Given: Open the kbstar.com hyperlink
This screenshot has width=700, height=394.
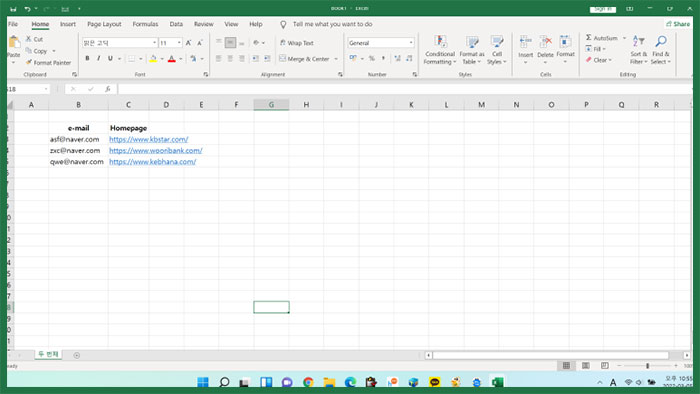Looking at the screenshot, I should (149, 139).
